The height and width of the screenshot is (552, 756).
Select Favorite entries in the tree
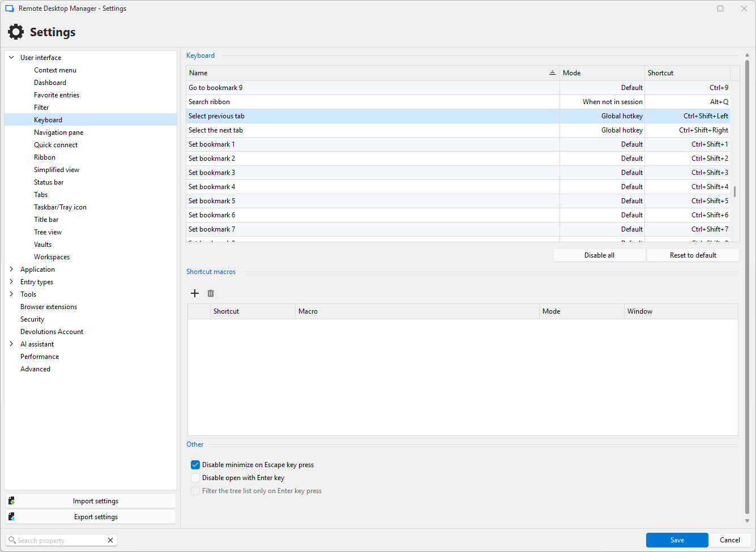(57, 95)
